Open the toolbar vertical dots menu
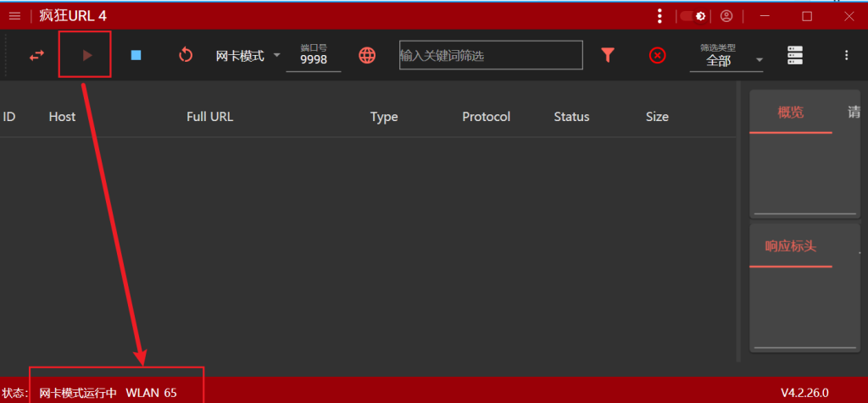Viewport: 868px width, 403px height. pos(846,55)
